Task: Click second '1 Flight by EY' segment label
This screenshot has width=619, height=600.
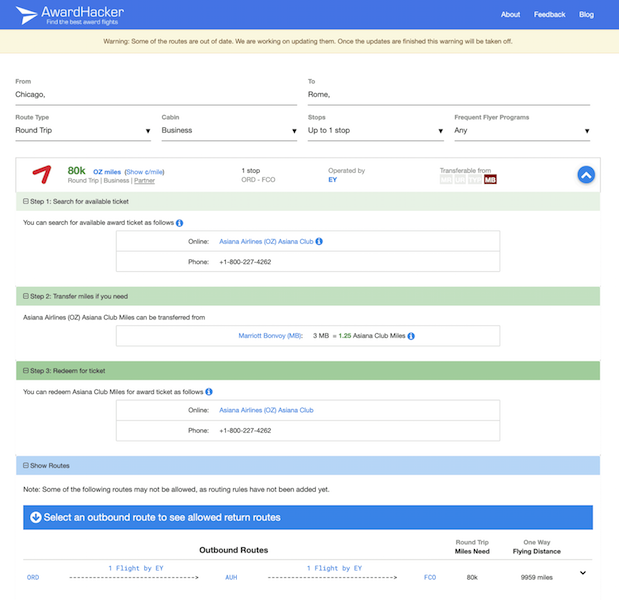Action: [x=334, y=568]
